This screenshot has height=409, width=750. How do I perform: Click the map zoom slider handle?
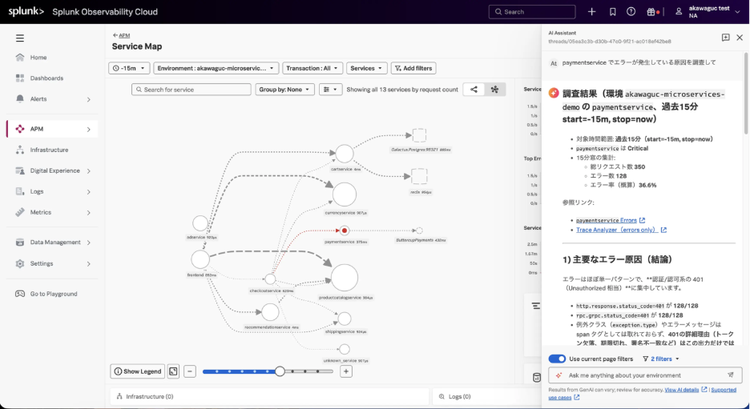point(280,371)
